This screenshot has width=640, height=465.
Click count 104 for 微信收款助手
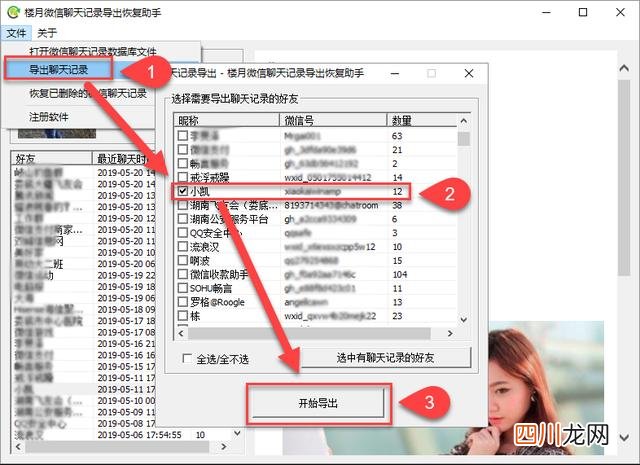(x=400, y=274)
